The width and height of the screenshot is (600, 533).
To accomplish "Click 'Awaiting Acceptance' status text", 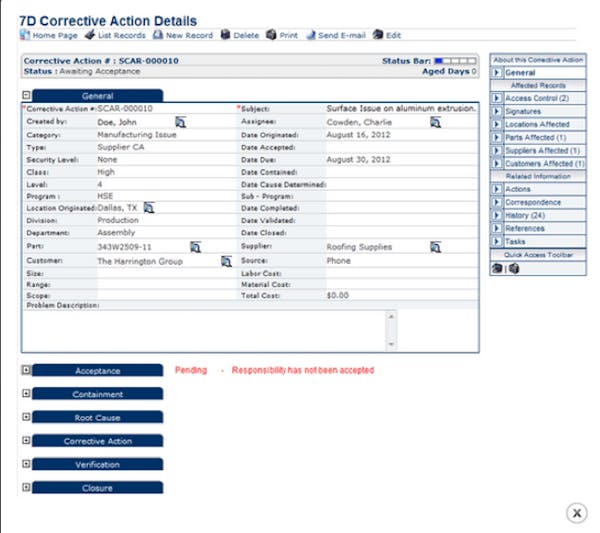I will 99,71.
